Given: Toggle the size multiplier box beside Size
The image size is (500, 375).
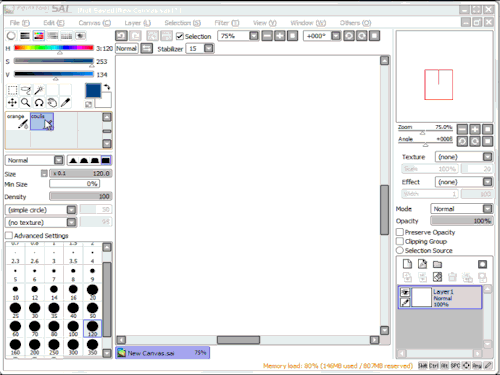Looking at the screenshot, I should tap(44, 173).
